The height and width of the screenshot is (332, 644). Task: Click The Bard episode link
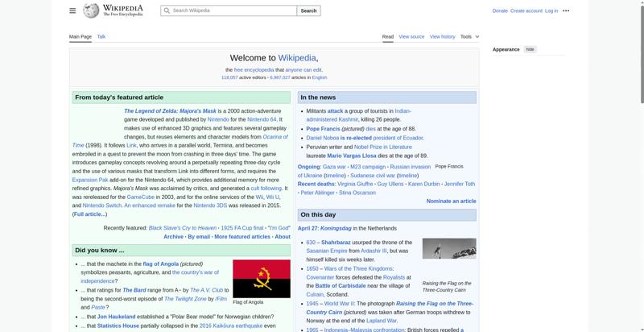pyautogui.click(x=134, y=290)
